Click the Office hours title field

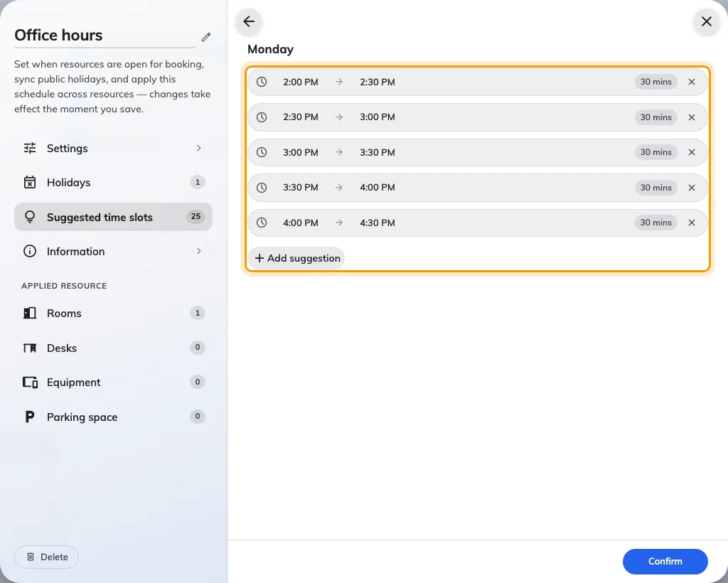[x=105, y=36]
